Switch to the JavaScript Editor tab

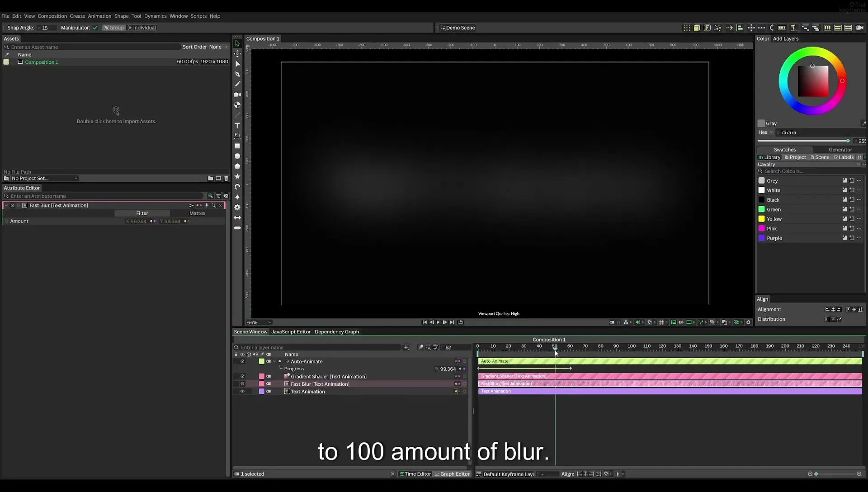[x=291, y=332]
